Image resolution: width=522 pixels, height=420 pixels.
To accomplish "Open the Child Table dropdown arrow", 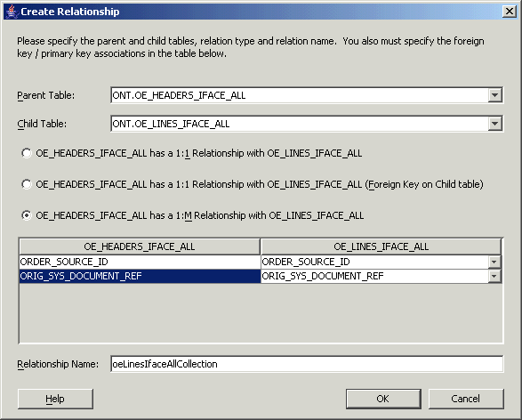I will point(495,124).
